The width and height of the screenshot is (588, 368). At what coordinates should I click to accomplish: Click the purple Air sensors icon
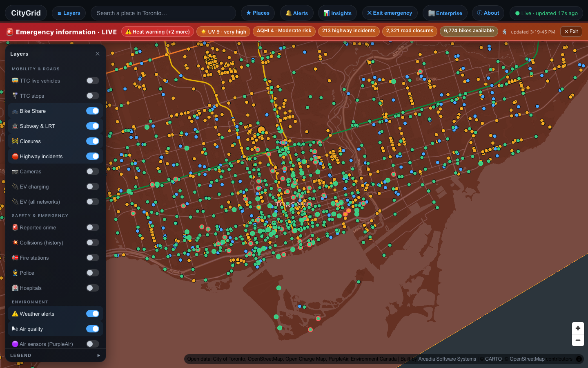(15, 344)
